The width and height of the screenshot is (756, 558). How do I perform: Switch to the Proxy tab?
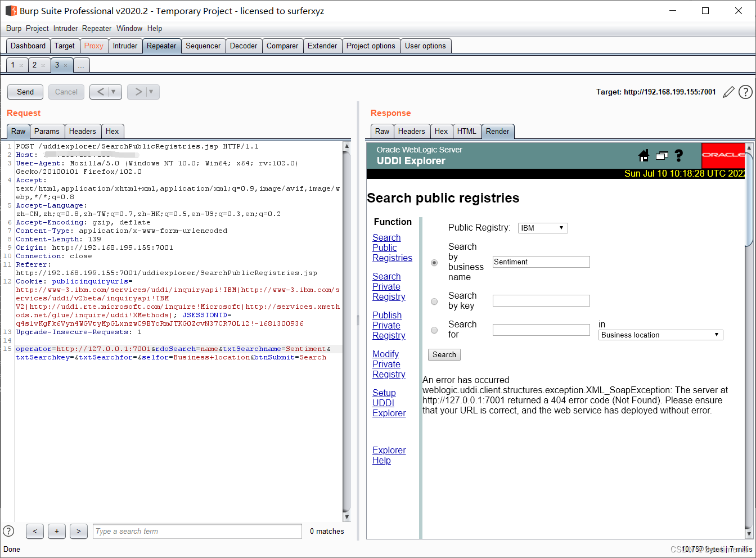[94, 46]
